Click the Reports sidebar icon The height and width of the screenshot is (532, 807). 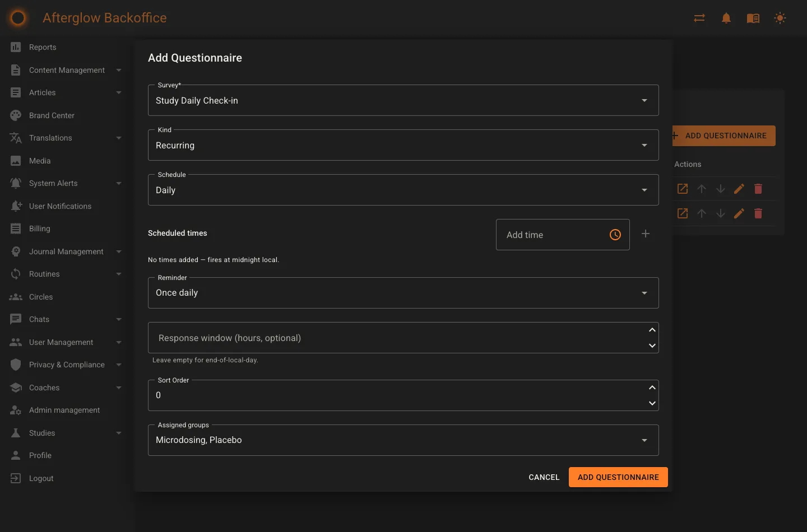tap(16, 47)
